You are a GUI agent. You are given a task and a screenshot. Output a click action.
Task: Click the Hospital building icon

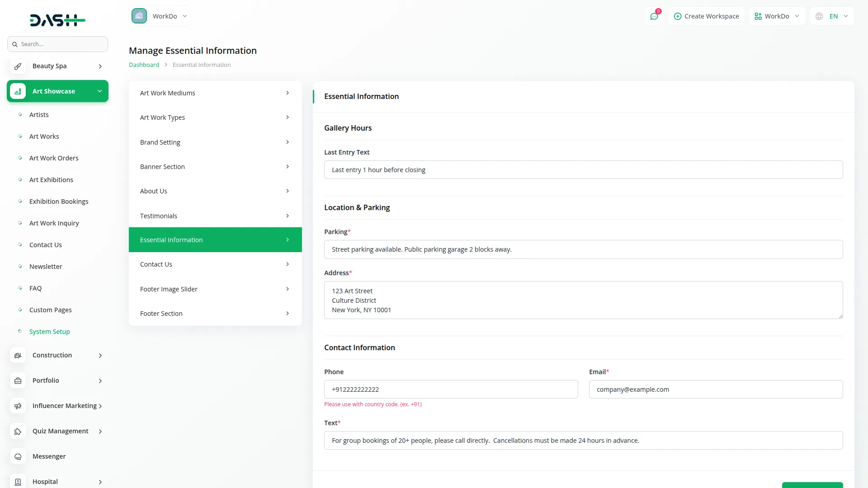pyautogui.click(x=18, y=482)
